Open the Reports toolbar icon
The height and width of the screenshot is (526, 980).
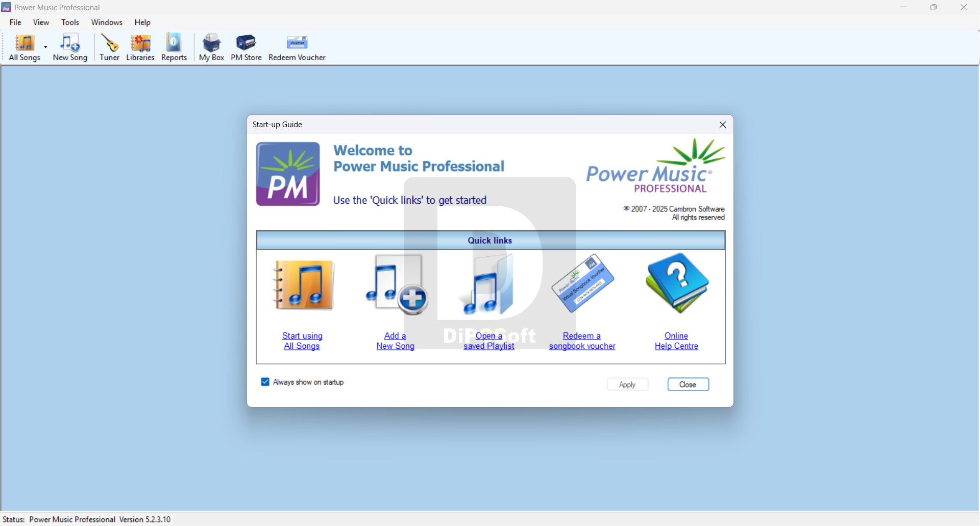point(174,47)
